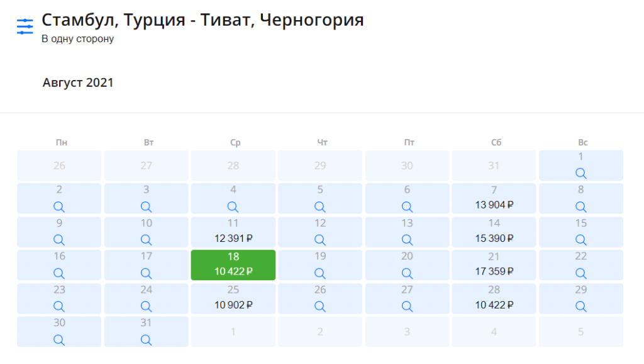Pick August 28 priced 10 422 ₽

click(494, 298)
